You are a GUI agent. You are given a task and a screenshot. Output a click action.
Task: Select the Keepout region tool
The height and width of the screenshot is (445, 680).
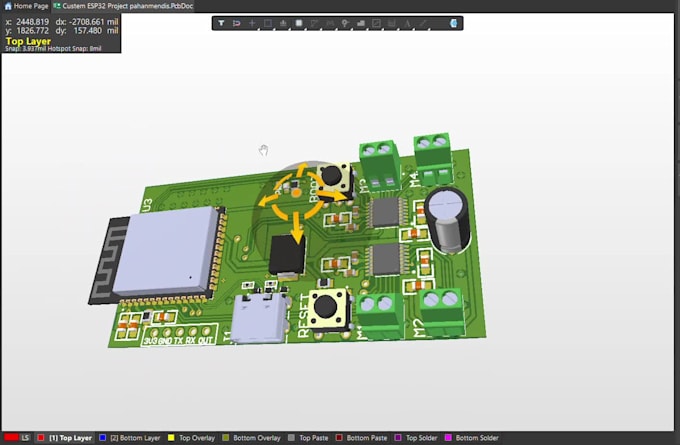tap(376, 23)
